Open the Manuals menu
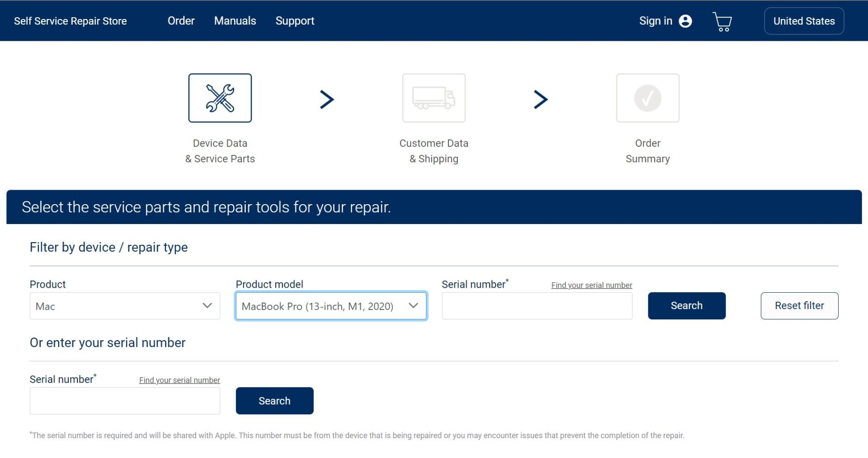Image resolution: width=868 pixels, height=458 pixels. (235, 21)
